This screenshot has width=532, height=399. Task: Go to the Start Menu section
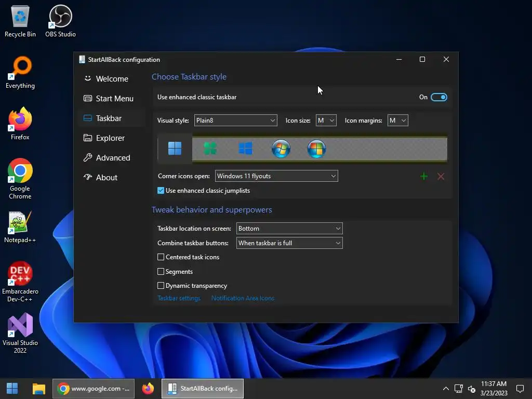(112, 98)
